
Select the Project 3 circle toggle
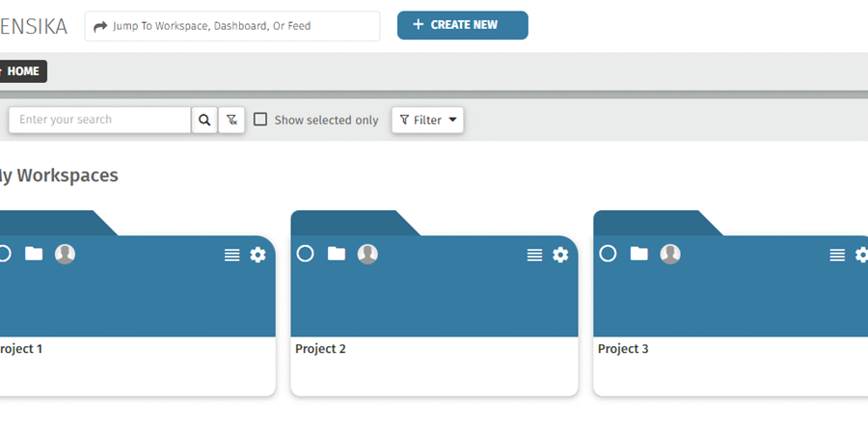pyautogui.click(x=608, y=254)
